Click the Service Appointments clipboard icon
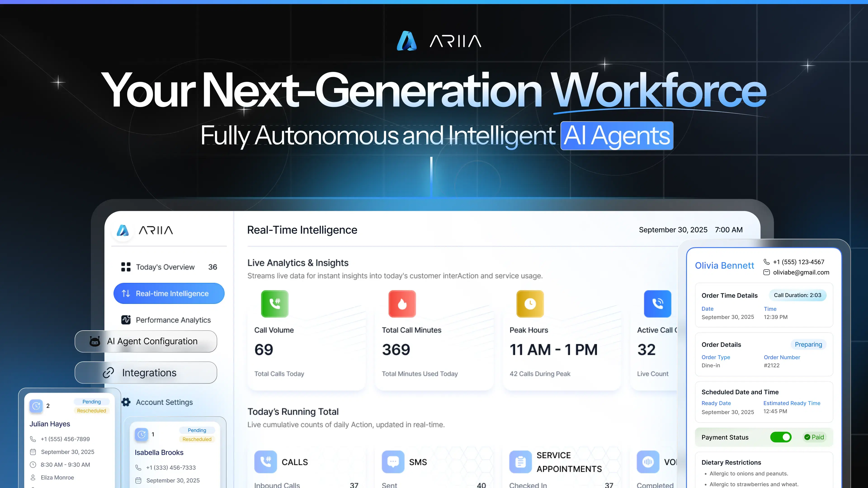The height and width of the screenshot is (488, 868). pos(521,462)
